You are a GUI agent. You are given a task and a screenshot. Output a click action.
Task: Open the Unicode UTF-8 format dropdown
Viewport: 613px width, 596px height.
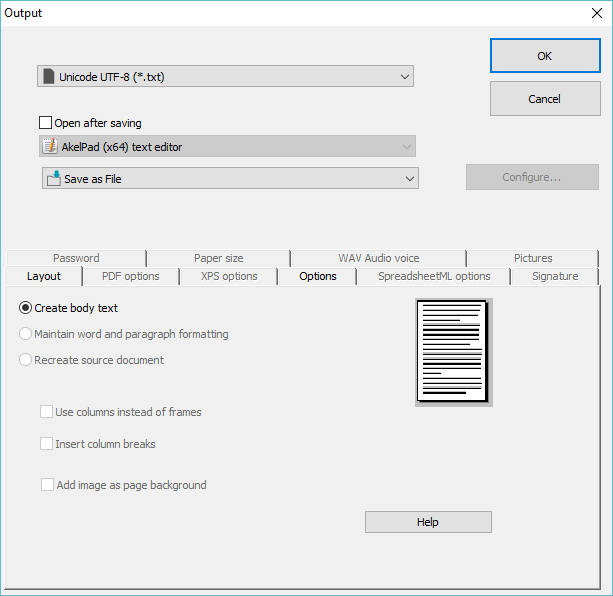(x=226, y=76)
